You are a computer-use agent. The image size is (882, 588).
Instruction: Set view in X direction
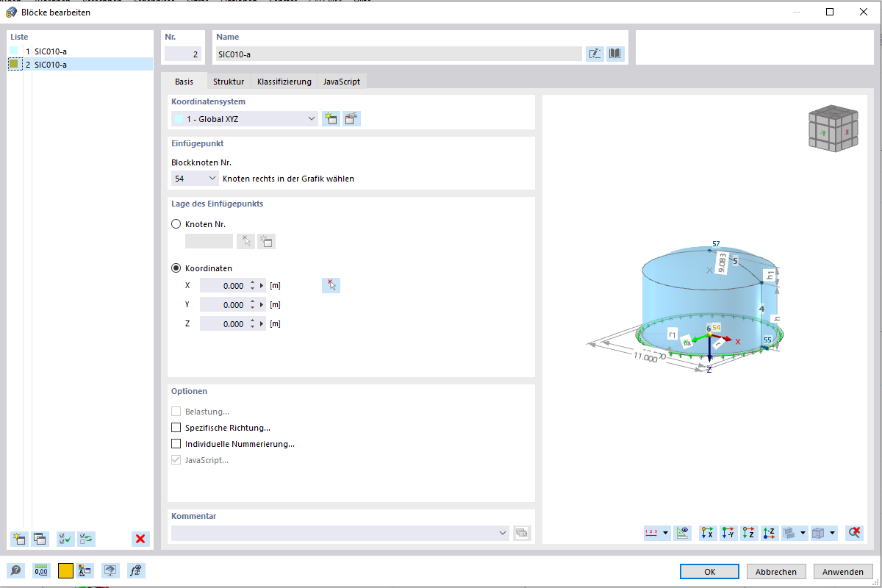click(x=707, y=533)
